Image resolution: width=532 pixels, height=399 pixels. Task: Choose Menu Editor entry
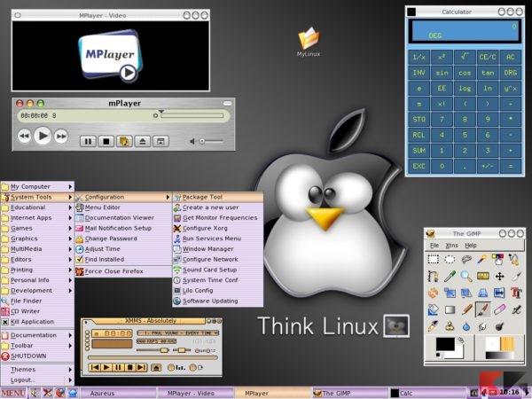point(123,207)
